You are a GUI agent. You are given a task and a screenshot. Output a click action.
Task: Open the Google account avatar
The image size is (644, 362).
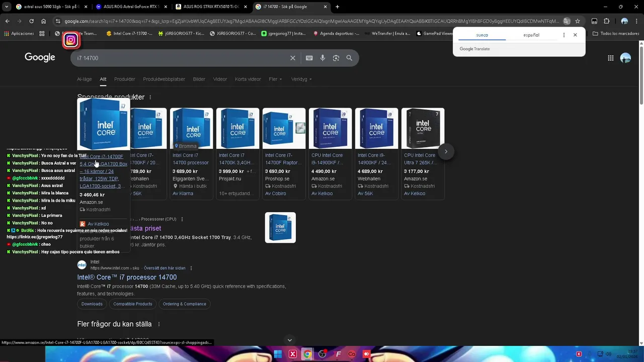point(625,58)
